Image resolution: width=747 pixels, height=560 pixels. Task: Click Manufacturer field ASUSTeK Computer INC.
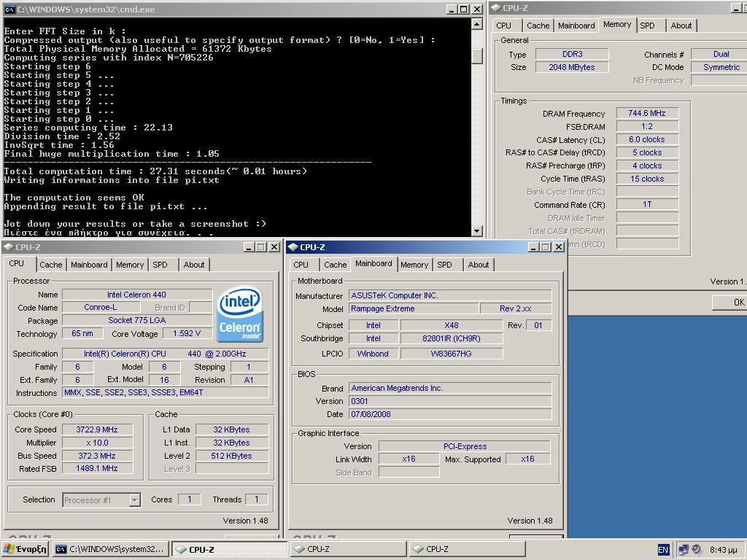450,295
